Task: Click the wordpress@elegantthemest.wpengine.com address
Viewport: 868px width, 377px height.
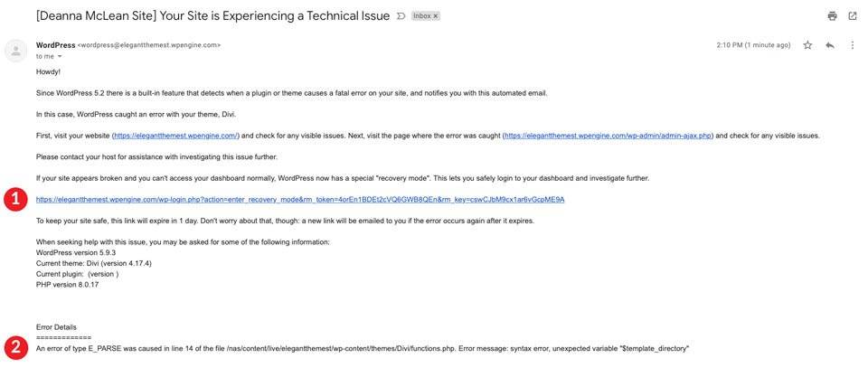Action: pyautogui.click(x=149, y=45)
